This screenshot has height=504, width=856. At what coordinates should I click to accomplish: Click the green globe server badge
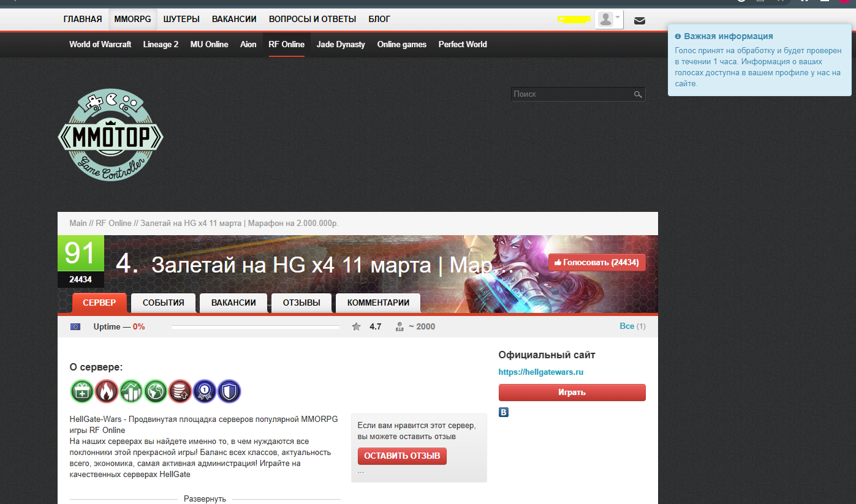156,391
